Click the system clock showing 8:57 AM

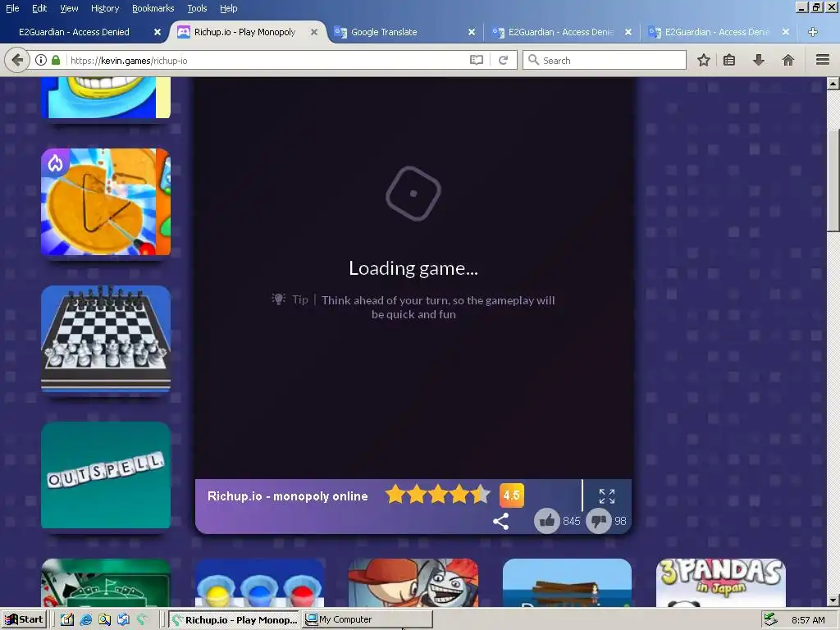coord(808,620)
